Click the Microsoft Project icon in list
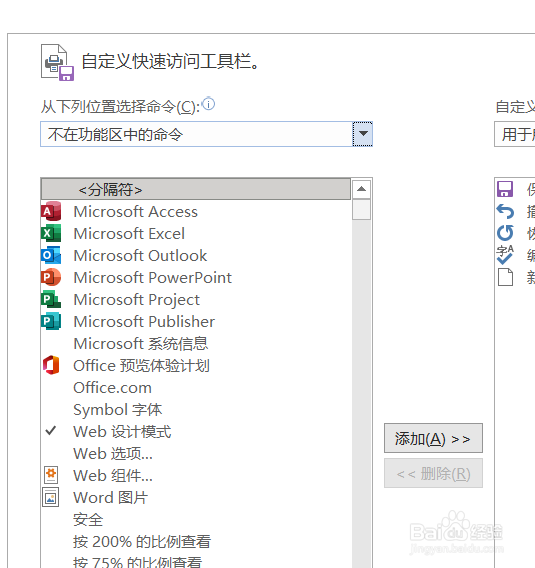The width and height of the screenshot is (535, 568). pyautogui.click(x=51, y=299)
